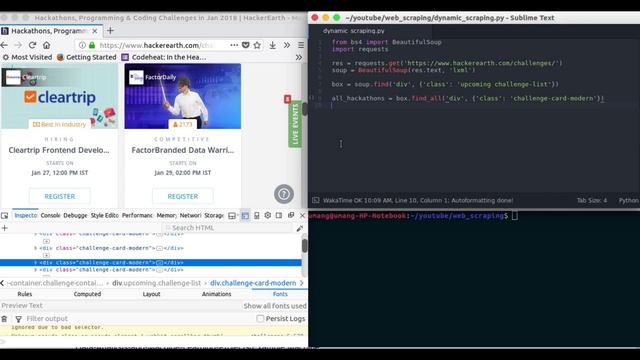Open the Firefox hamburger menu
Viewport: 640px width, 360px height.
301,45
